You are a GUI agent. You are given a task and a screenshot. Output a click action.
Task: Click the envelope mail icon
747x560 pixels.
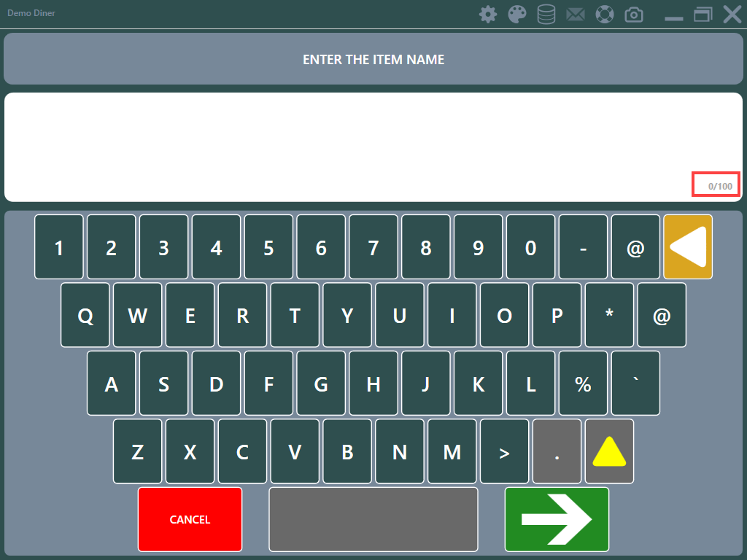click(x=576, y=15)
